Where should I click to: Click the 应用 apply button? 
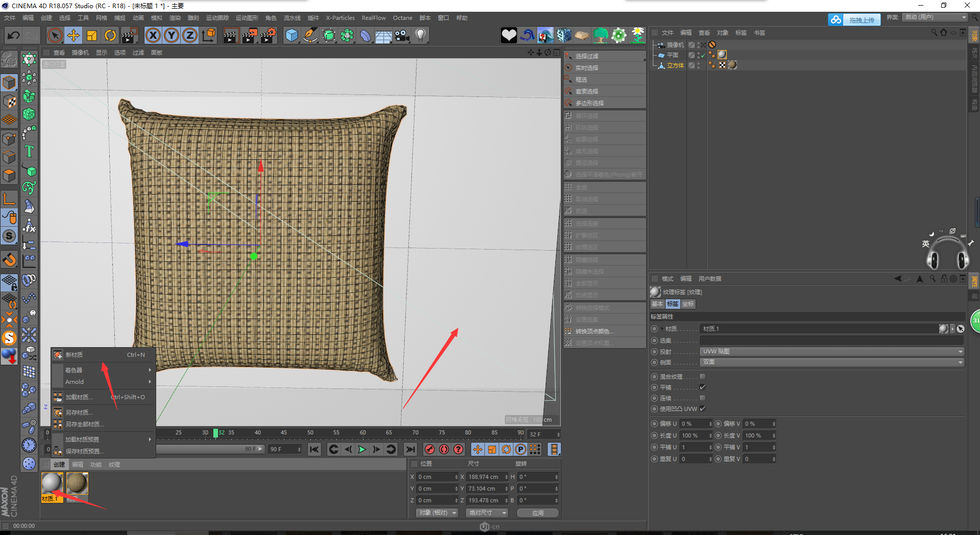pyautogui.click(x=537, y=513)
